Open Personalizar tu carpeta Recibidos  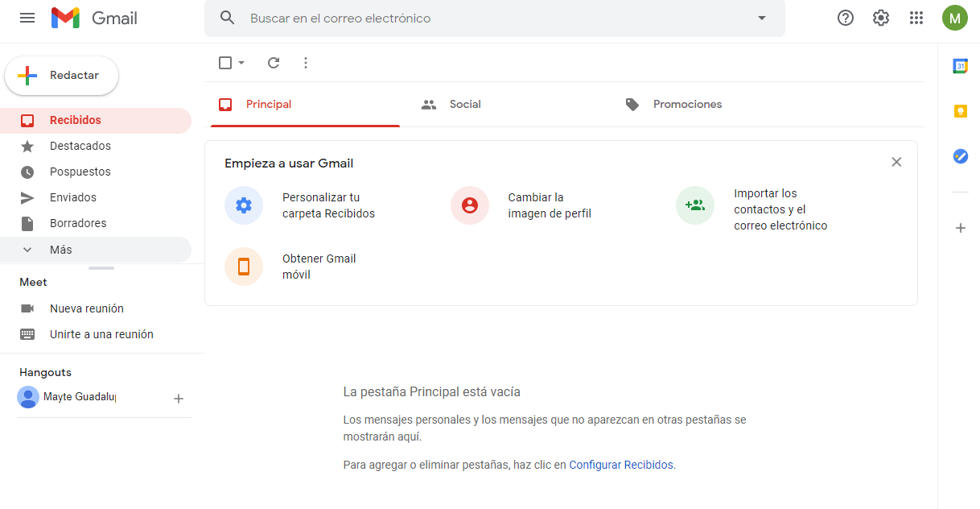click(x=328, y=205)
